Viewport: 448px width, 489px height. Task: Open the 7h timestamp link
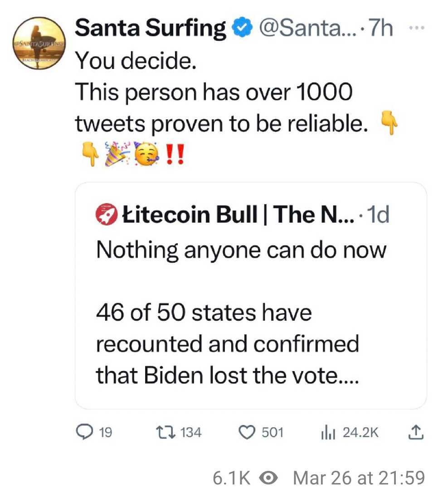[x=380, y=28]
